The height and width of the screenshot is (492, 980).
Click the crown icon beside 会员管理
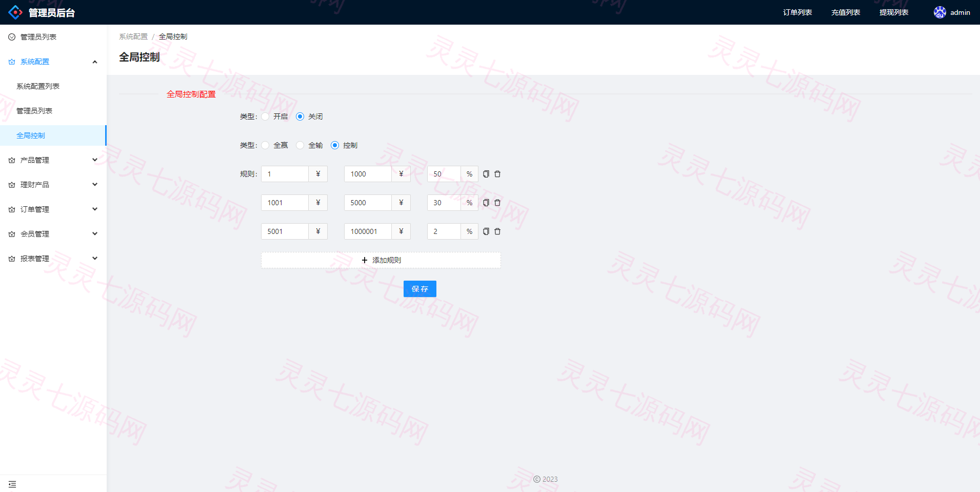pos(12,234)
